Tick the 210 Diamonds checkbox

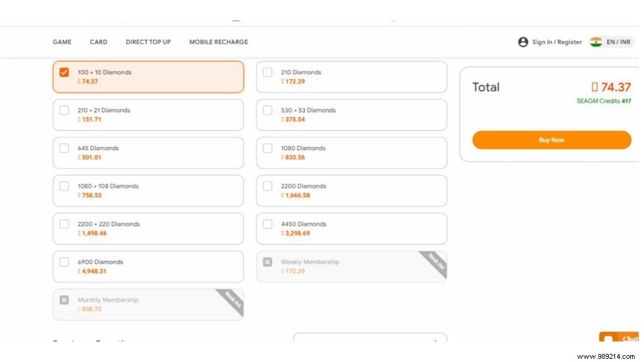(x=267, y=72)
